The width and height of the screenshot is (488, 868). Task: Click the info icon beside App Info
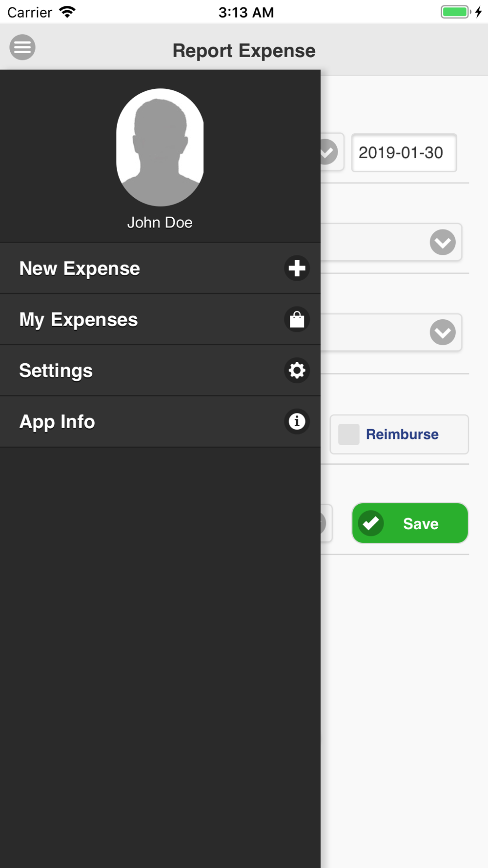pos(297,421)
